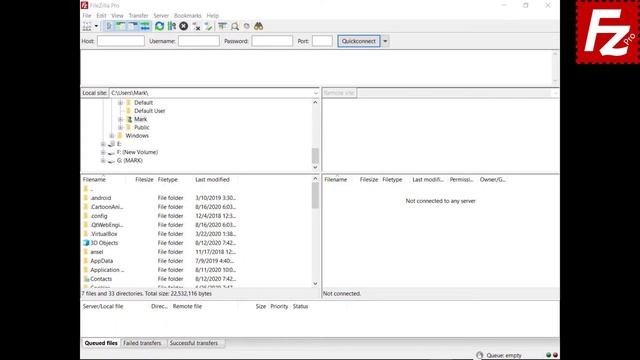Toggle processing of transfer queue icon
640x360 pixels.
[172, 26]
